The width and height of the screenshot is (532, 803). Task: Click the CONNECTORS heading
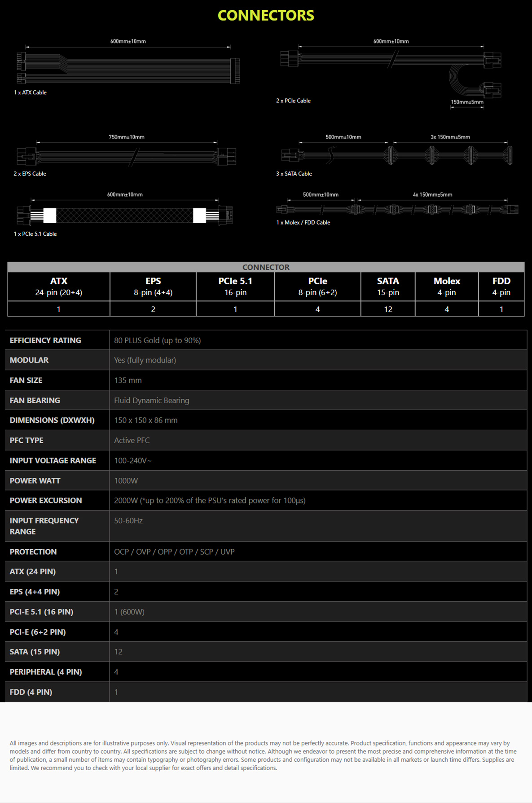(x=266, y=16)
